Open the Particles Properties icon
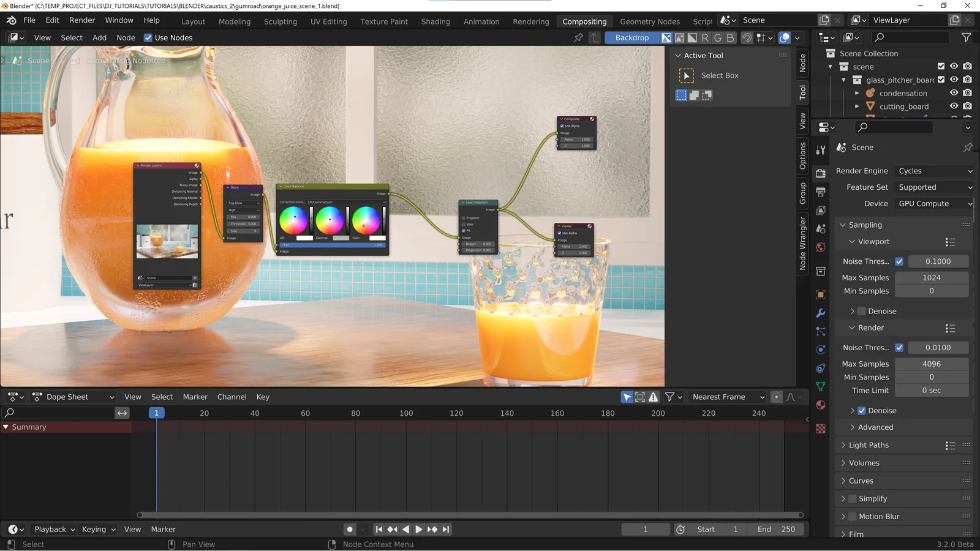The height and width of the screenshot is (551, 980). coord(821,331)
